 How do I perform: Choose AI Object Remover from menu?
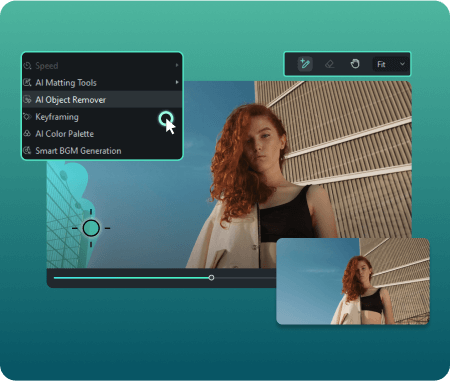[102, 100]
